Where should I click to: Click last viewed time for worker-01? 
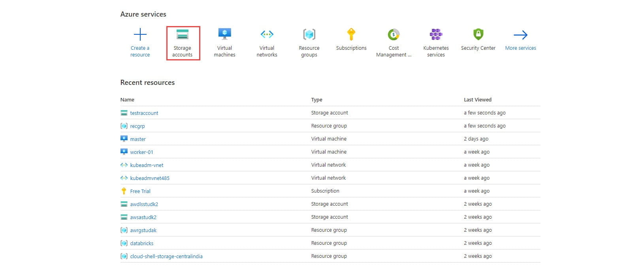coord(477,152)
